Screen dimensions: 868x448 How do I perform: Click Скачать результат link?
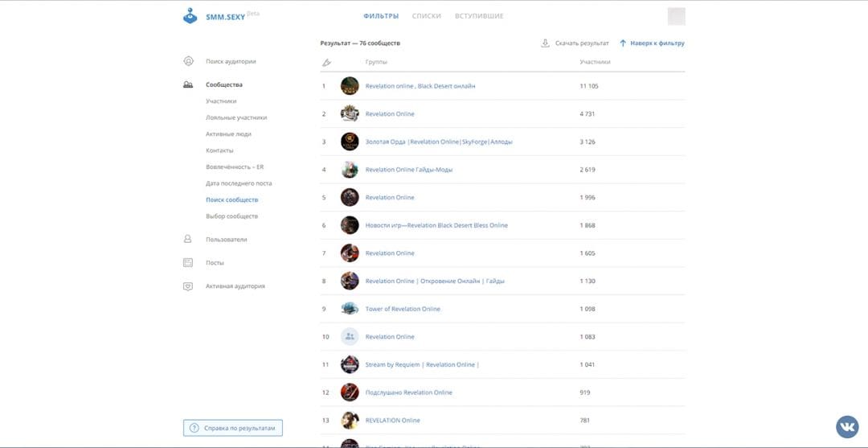pyautogui.click(x=582, y=43)
